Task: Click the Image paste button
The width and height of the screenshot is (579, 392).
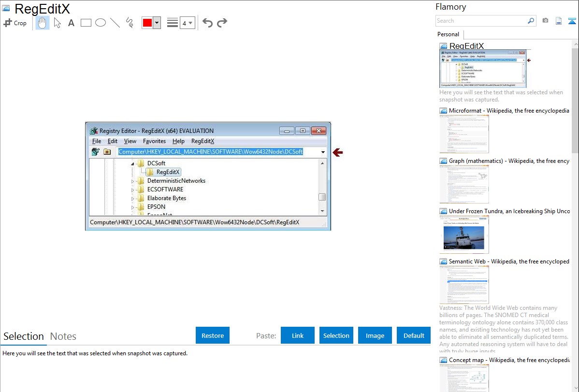Action: point(375,335)
